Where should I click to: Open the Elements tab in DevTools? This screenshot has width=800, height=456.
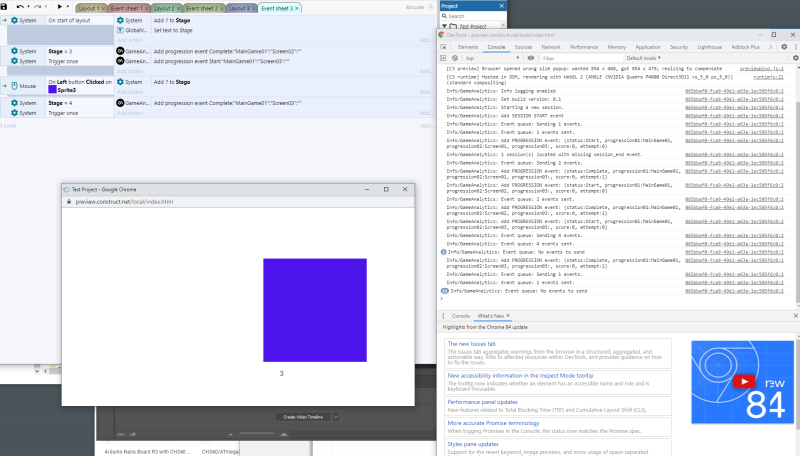(468, 47)
